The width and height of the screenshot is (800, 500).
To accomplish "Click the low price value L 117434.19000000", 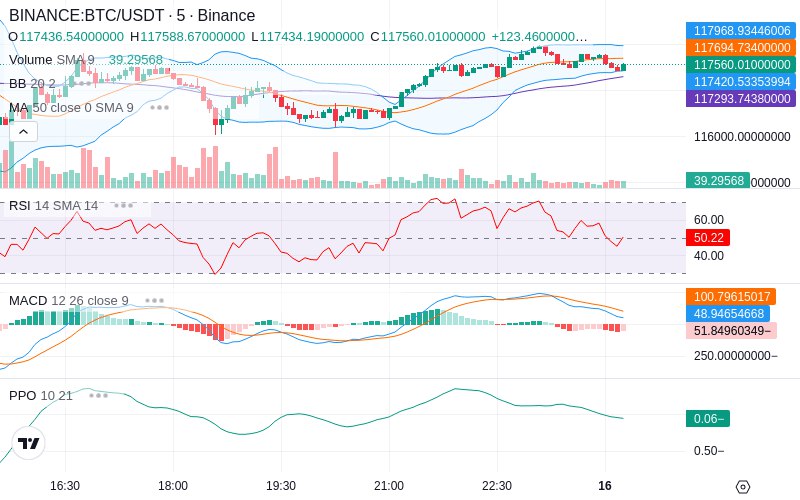I will (308, 37).
